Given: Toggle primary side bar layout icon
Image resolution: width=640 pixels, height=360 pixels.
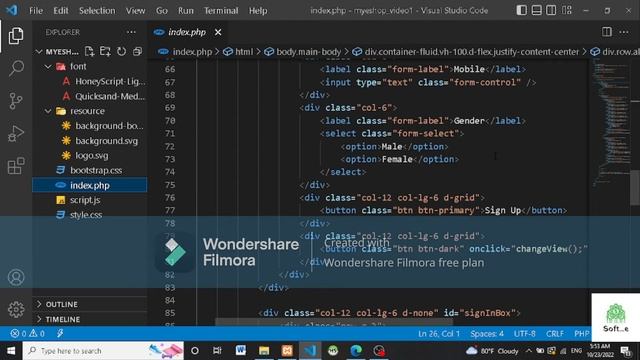Looking at the screenshot, I should pyautogui.click(x=522, y=10).
